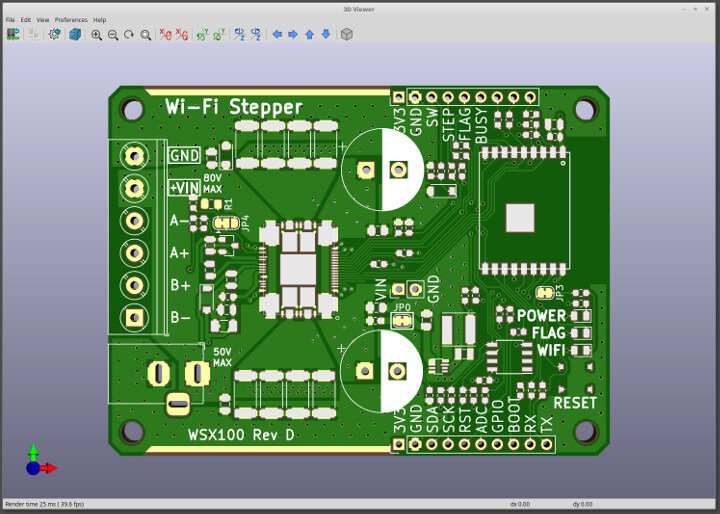Click the "RESET" label on the board

tap(575, 403)
